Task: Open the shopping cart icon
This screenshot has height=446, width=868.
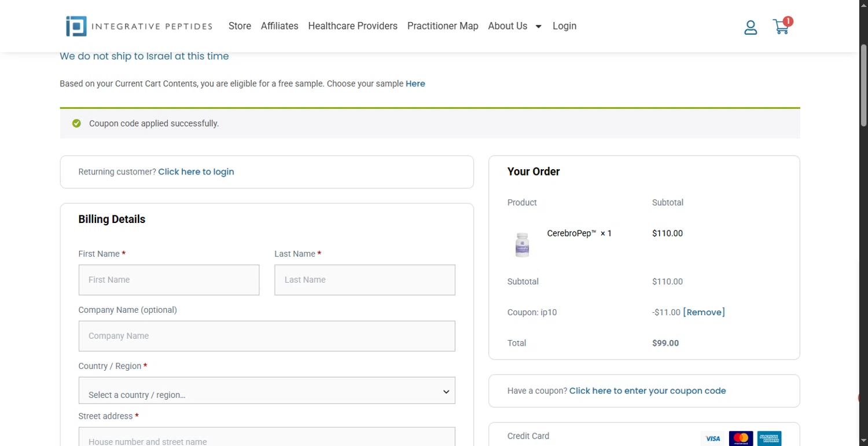Action: (781, 27)
